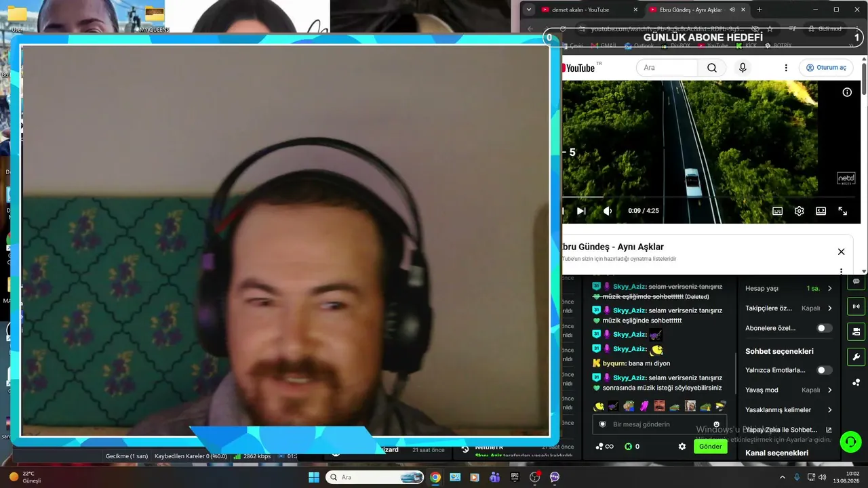Show video info using the info icon
The width and height of the screenshot is (868, 488).
[x=847, y=92]
